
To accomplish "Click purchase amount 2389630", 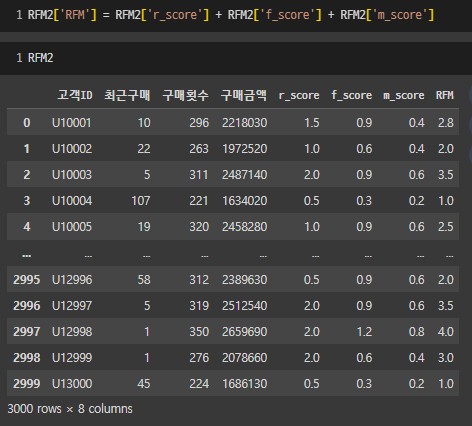I will 245,280.
